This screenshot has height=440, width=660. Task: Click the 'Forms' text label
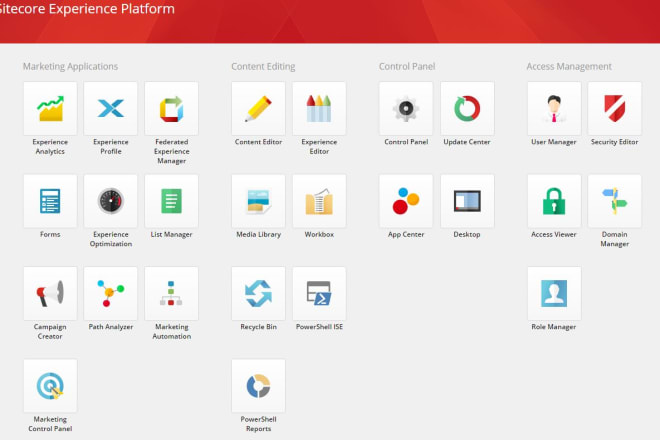coord(50,235)
